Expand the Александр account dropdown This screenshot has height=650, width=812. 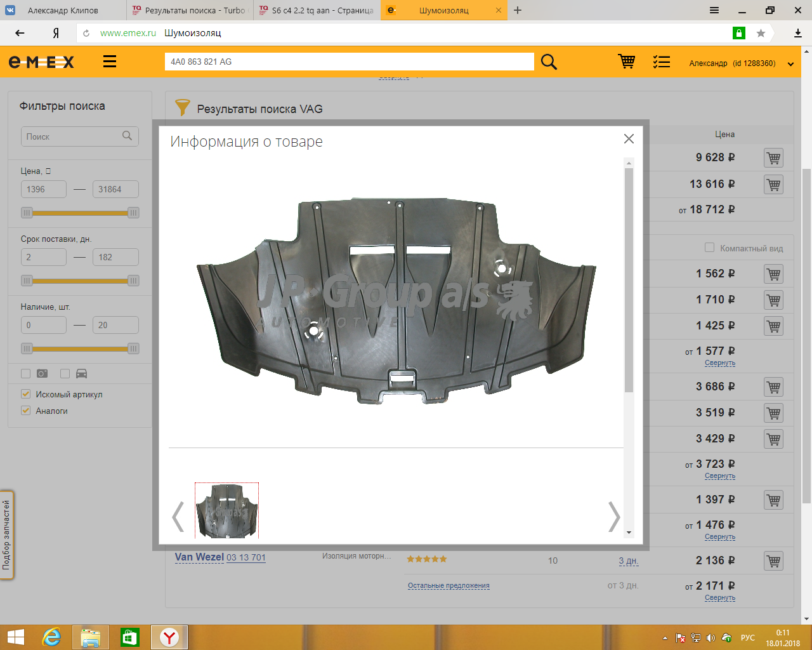pos(790,63)
